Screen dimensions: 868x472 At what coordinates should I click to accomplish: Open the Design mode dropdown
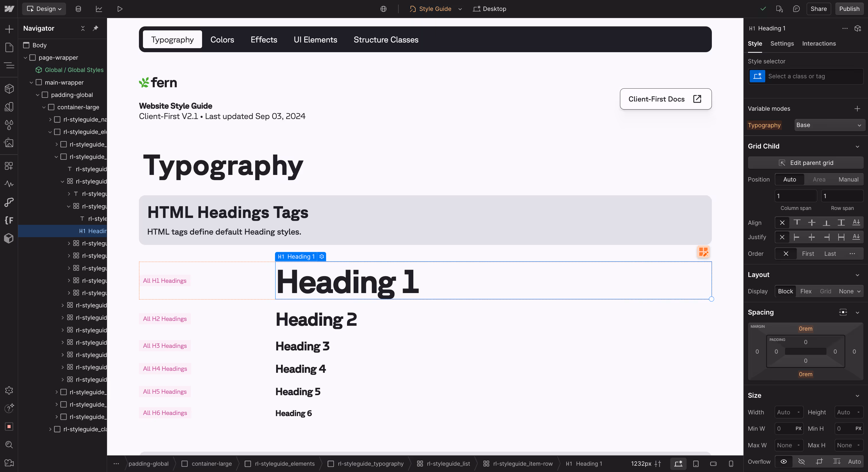click(x=44, y=9)
